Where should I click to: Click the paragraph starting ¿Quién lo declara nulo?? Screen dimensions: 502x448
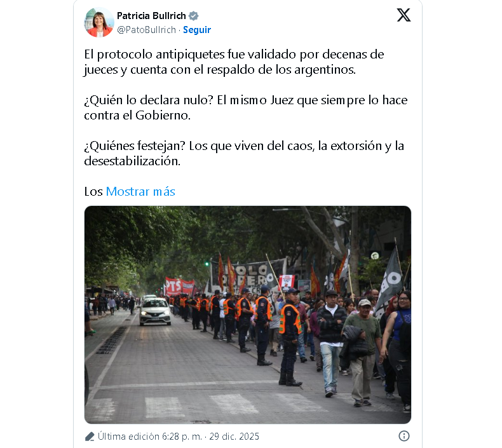pyautogui.click(x=245, y=107)
